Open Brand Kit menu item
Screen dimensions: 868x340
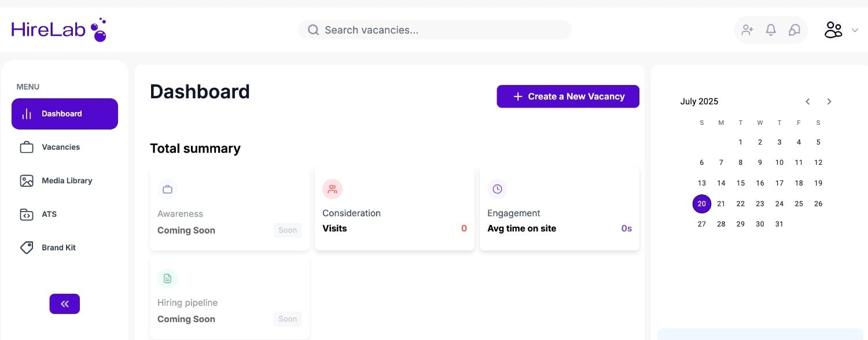(x=58, y=248)
